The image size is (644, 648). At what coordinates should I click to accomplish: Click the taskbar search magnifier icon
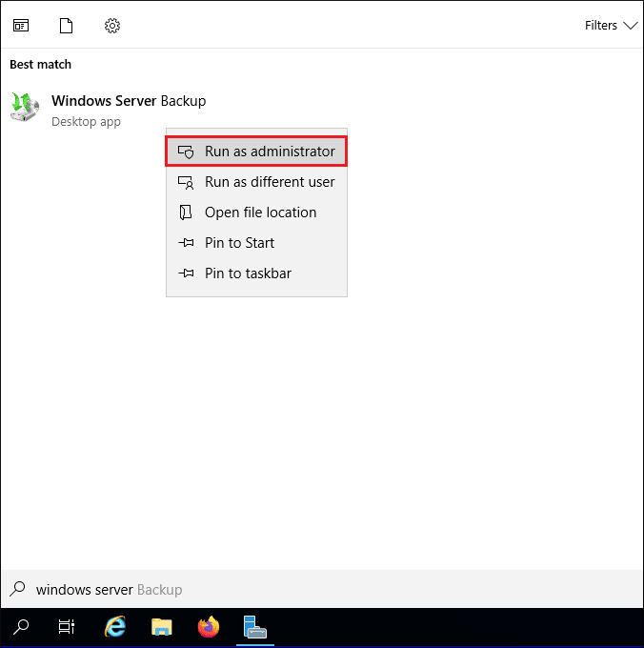coord(21,627)
